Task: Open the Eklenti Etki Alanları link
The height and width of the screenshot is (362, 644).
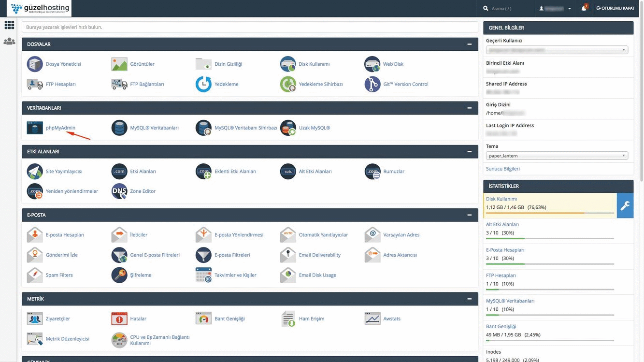Action: (235, 171)
